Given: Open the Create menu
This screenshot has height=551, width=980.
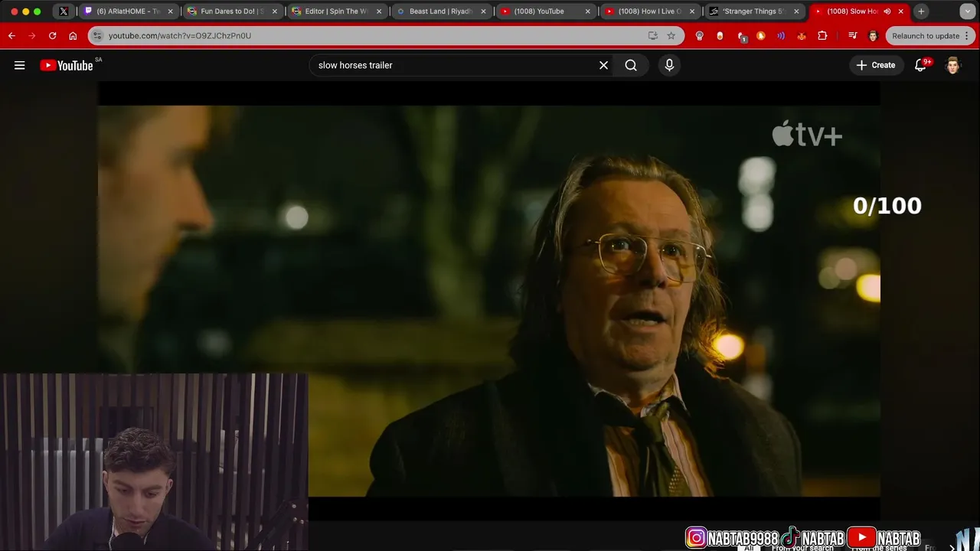Looking at the screenshot, I should pyautogui.click(x=876, y=65).
